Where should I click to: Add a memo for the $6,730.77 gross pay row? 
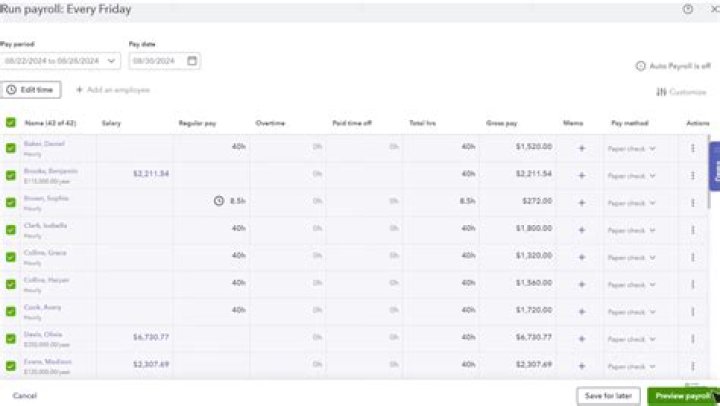(581, 339)
